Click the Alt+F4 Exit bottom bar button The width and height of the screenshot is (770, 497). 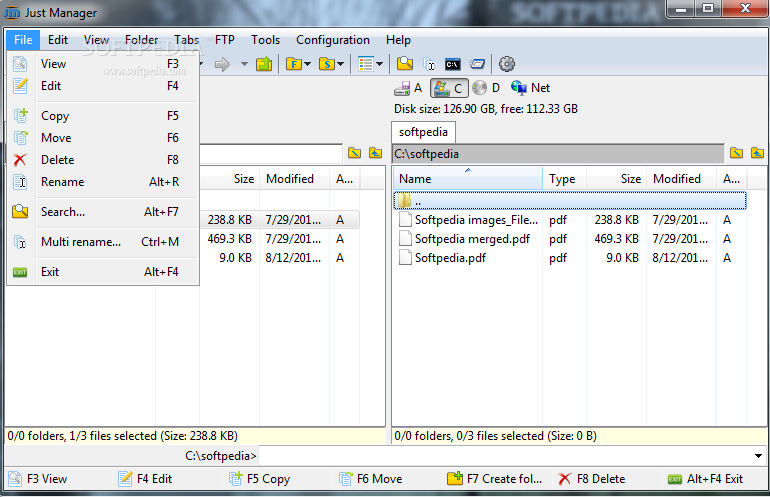(706, 479)
